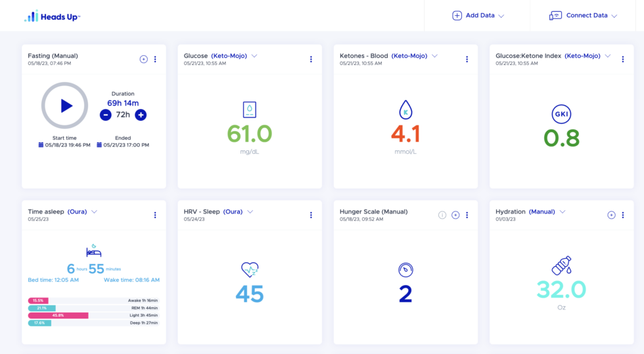Image resolution: width=644 pixels, height=354 pixels.
Task: Open Hydration card three-dot menu
Action: pyautogui.click(x=623, y=215)
